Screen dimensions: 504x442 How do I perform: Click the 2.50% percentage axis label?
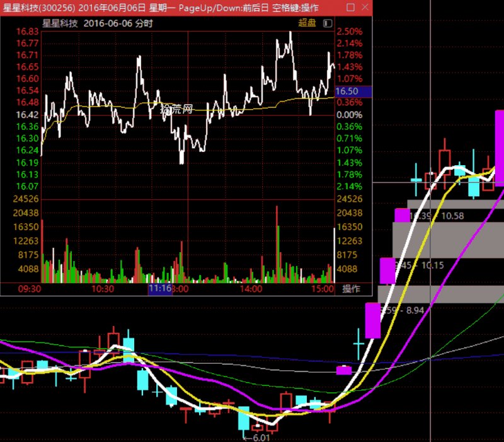pos(350,32)
